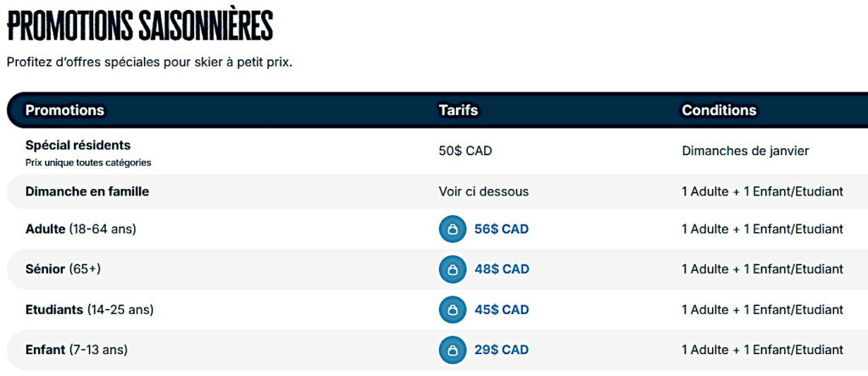Select the Dimanche en famille row label
Screen dimensions: 868x376
coord(87,191)
